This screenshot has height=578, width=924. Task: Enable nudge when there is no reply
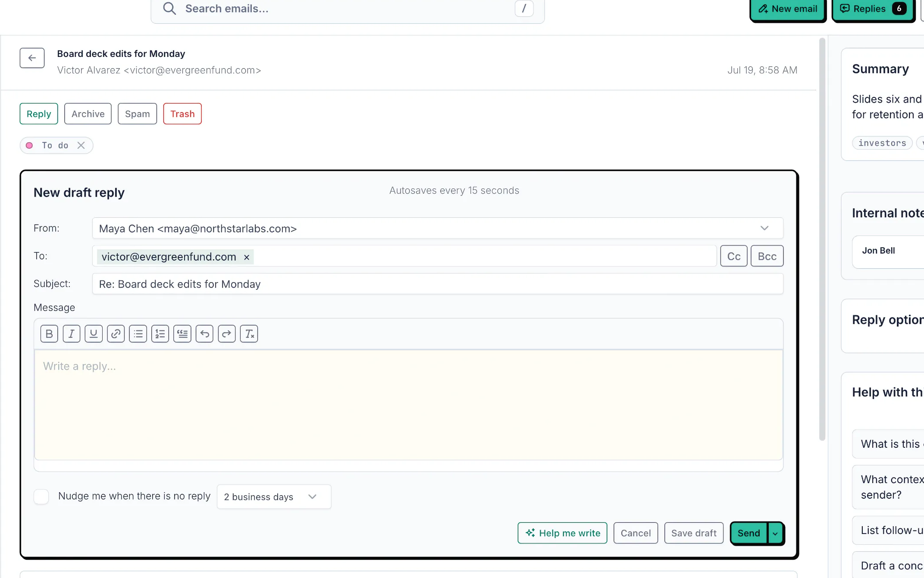point(41,496)
